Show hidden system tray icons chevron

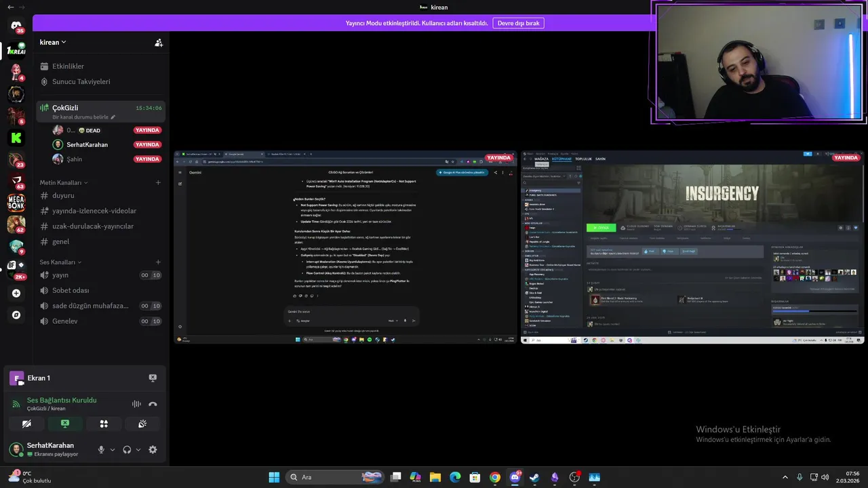coord(785,477)
